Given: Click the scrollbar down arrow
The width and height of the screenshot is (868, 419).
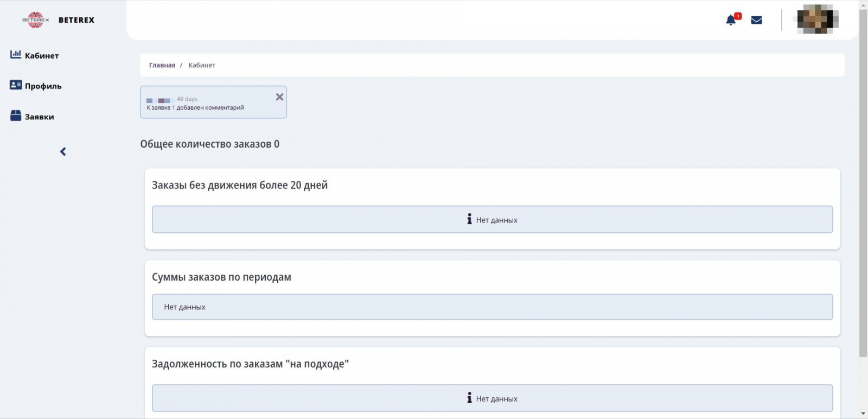Looking at the screenshot, I should click(x=863, y=414).
